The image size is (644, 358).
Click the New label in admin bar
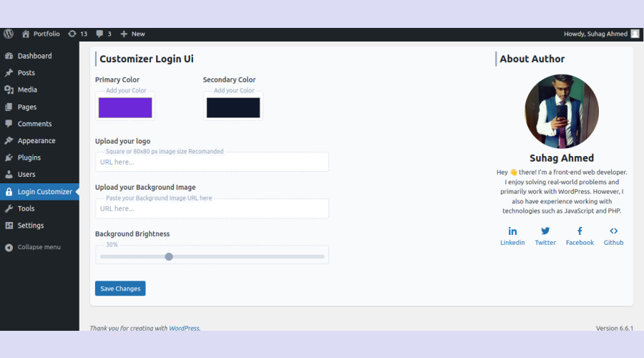point(138,34)
